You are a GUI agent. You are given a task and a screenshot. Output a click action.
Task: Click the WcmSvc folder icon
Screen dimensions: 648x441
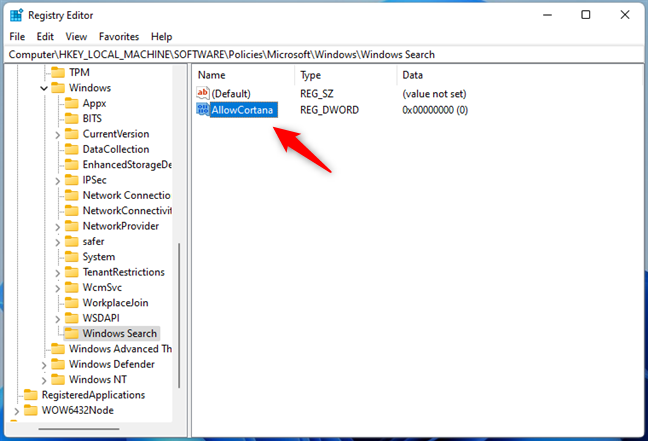pos(71,287)
